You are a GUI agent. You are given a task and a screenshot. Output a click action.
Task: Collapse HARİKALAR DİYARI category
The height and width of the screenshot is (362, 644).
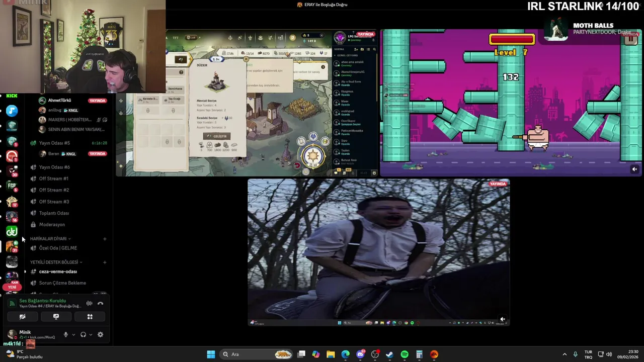[50, 239]
